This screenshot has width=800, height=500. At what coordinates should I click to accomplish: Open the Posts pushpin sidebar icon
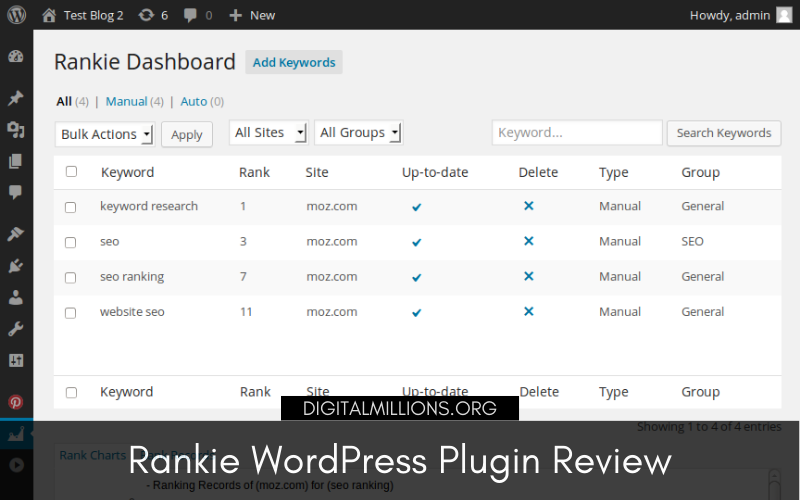pos(16,97)
